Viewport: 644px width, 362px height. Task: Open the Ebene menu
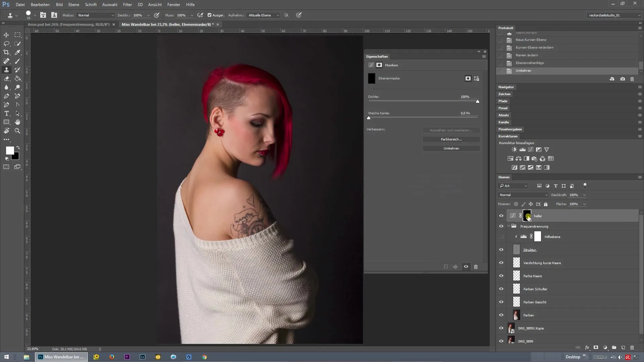(74, 5)
